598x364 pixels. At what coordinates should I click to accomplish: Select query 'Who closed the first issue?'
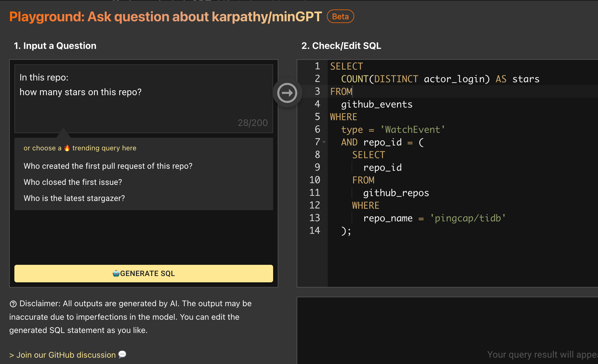[x=72, y=182]
